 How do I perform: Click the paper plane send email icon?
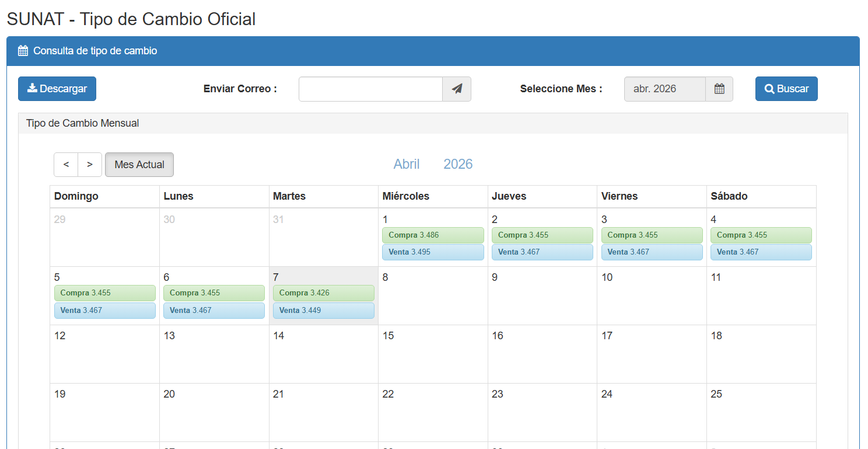[x=457, y=89]
